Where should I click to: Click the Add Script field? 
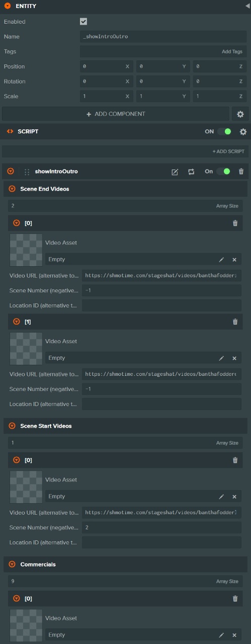[124, 151]
